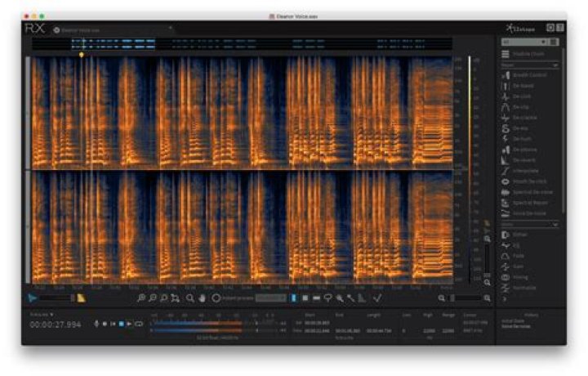Open the De-click module
This screenshot has height=376, width=588.
tap(517, 96)
